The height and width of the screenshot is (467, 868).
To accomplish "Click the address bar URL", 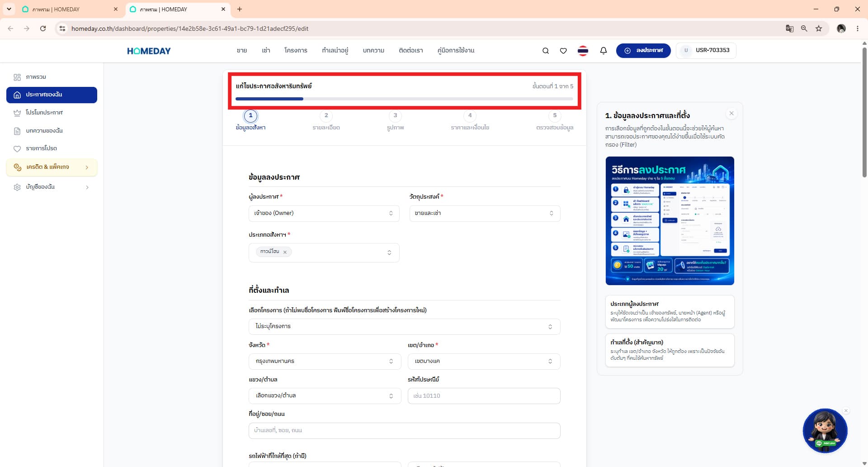I will (190, 29).
